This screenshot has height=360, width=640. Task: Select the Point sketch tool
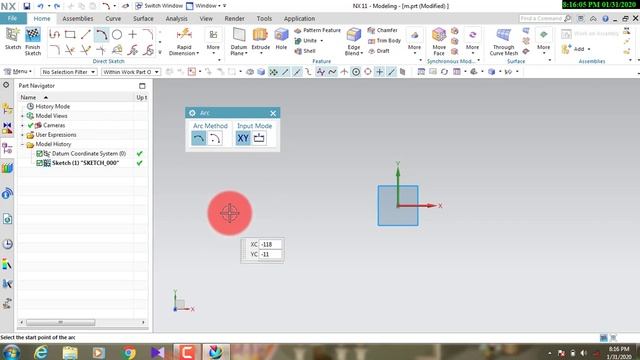(133, 35)
